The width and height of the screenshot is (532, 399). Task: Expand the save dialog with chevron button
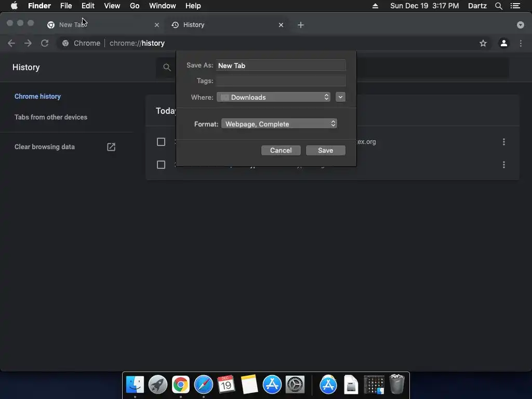pos(340,97)
